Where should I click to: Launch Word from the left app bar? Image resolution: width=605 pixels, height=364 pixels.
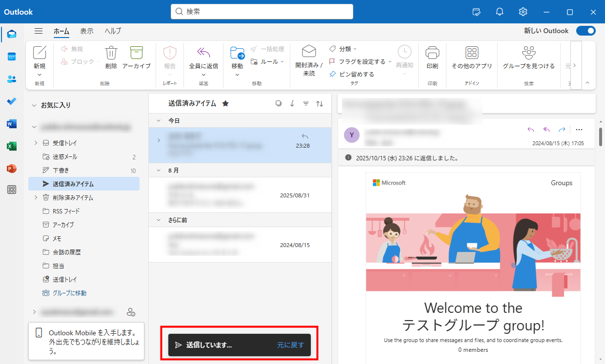pos(12,124)
